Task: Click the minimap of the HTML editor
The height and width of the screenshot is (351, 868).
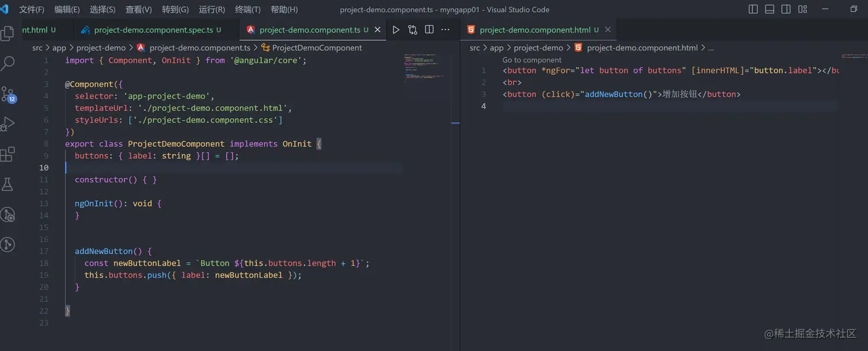Action: [x=854, y=57]
